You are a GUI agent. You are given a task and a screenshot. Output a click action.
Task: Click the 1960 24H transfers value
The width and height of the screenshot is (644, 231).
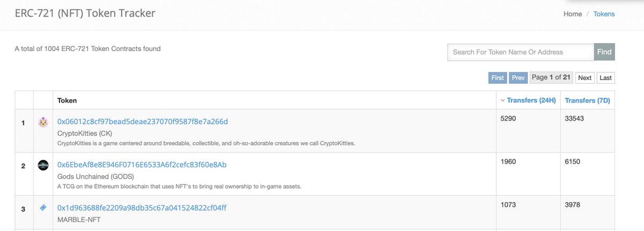[508, 161]
